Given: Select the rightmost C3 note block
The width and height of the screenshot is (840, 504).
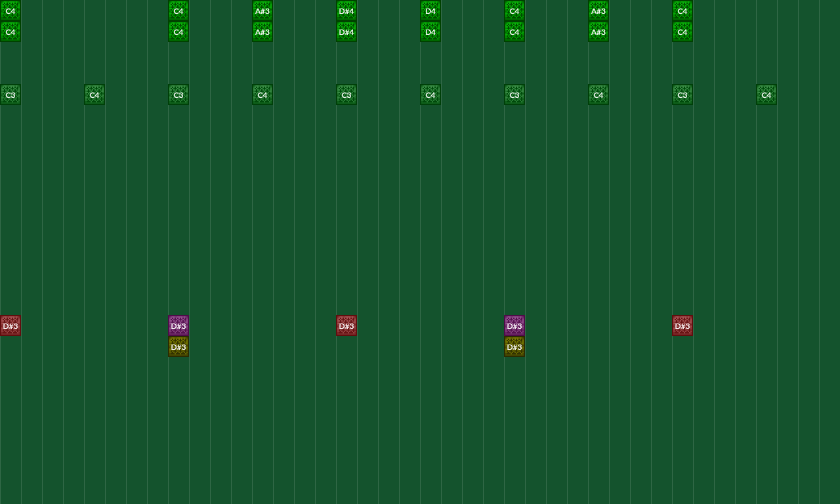Looking at the screenshot, I should click(682, 94).
